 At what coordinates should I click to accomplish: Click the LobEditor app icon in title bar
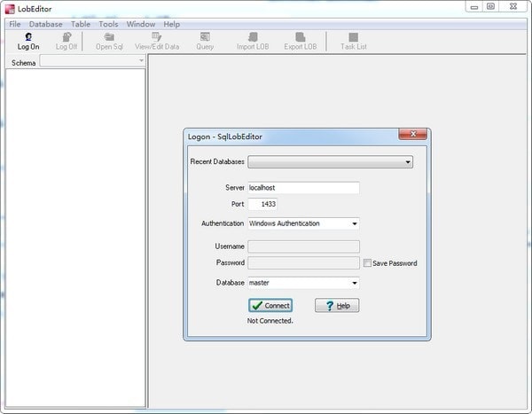coord(10,9)
